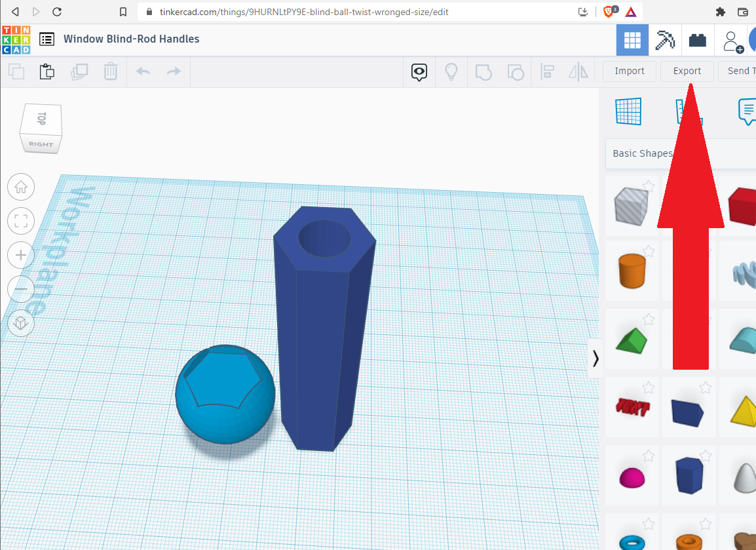Image resolution: width=756 pixels, height=550 pixels.
Task: Open the Mirror tool
Action: pyautogui.click(x=578, y=72)
